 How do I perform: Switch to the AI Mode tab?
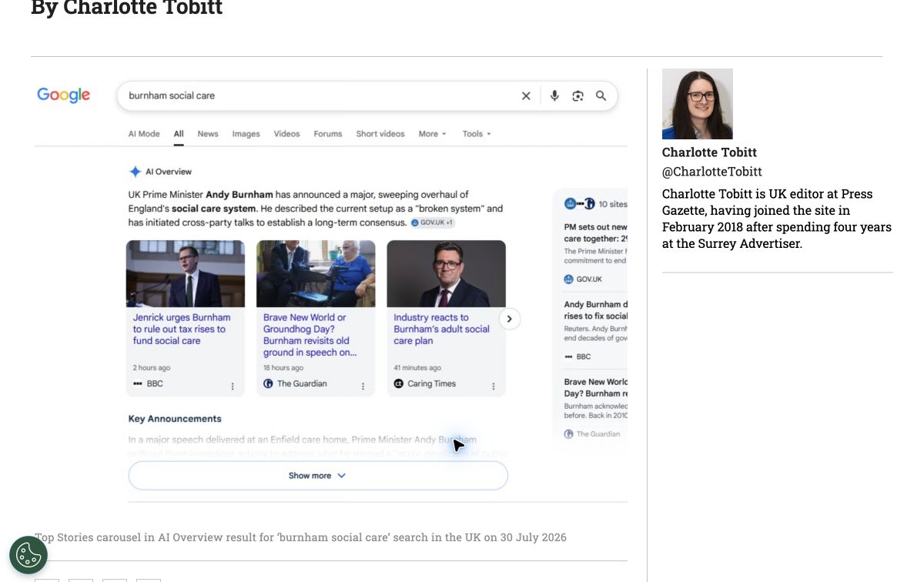144,134
